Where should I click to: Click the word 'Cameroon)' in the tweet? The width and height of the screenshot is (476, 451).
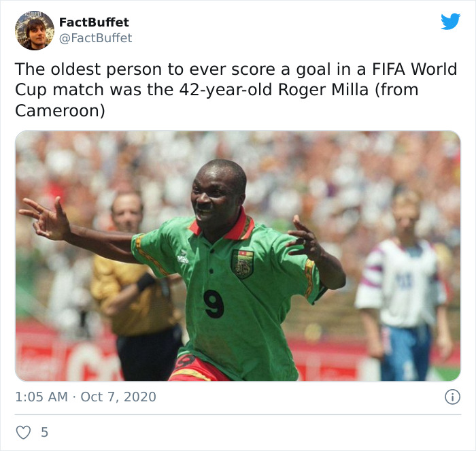pyautogui.click(x=60, y=110)
